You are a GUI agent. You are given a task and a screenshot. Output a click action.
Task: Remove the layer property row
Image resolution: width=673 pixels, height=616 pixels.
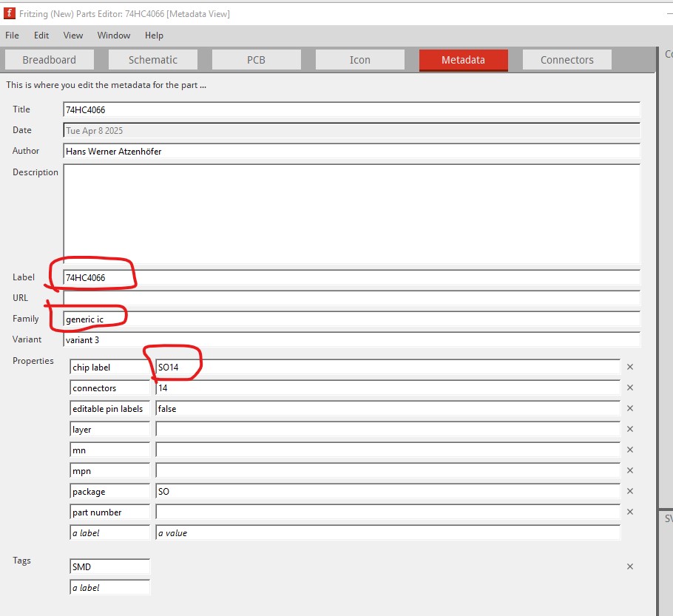(629, 428)
